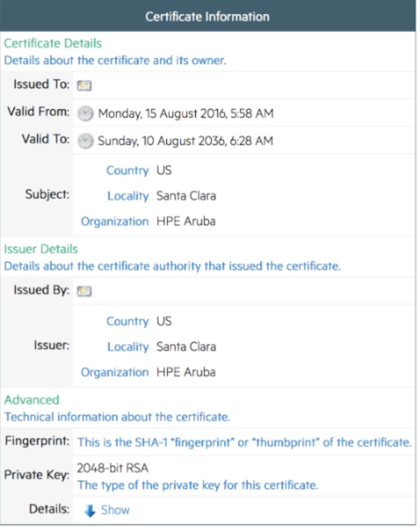Click the Issuer Details section heading
This screenshot has width=420, height=528.
pyautogui.click(x=41, y=249)
